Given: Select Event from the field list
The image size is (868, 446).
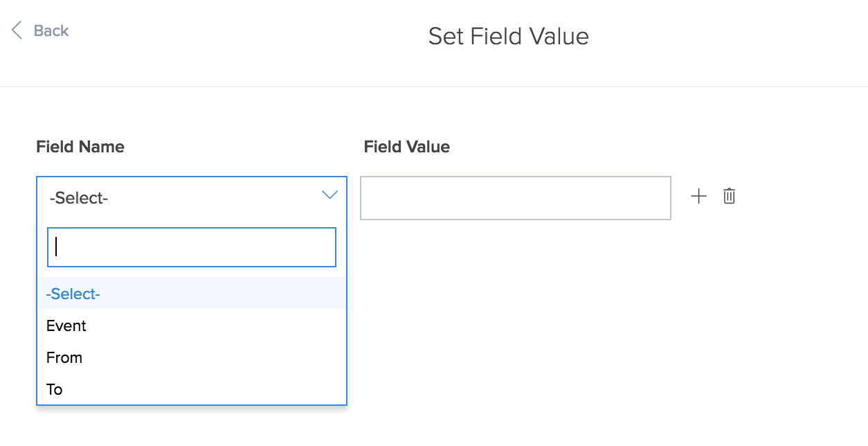Looking at the screenshot, I should (192, 325).
